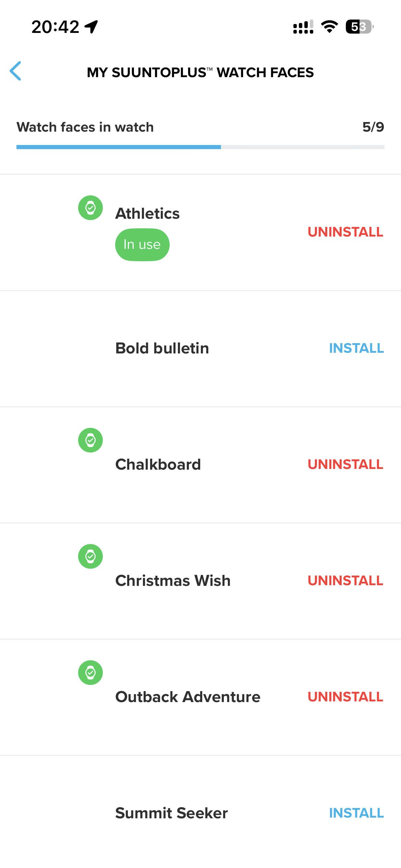
Task: Tap the cellular signal strength icon
Action: click(x=303, y=27)
